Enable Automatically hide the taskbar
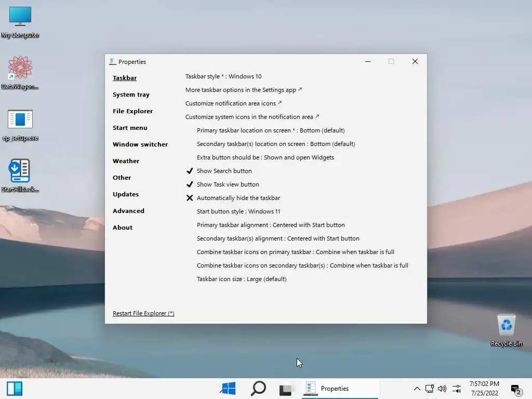This screenshot has height=399, width=532. tap(233, 198)
